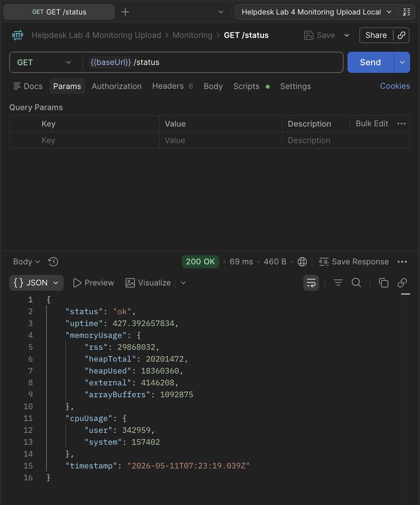Click Bulk Edit in params table
The image size is (420, 505).
click(x=372, y=124)
